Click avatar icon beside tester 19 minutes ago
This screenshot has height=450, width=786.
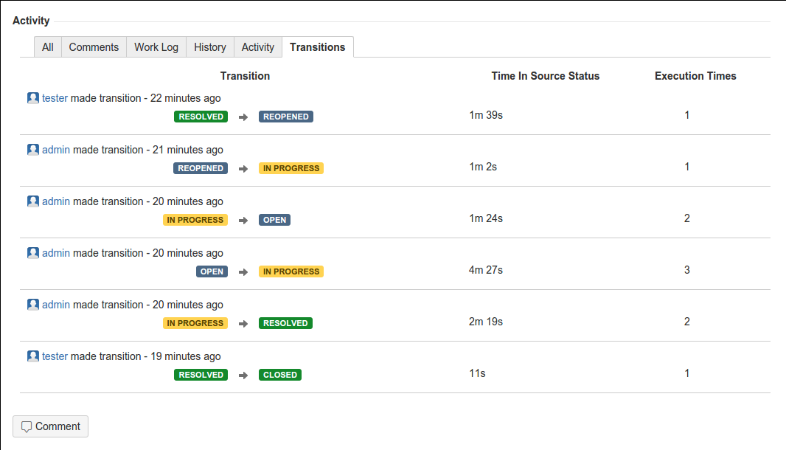[x=33, y=356]
